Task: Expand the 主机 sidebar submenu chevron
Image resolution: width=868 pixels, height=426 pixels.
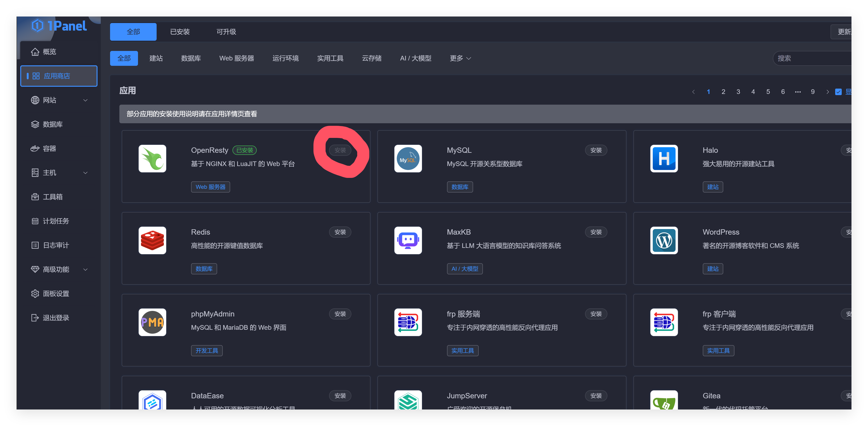Action: tap(86, 173)
